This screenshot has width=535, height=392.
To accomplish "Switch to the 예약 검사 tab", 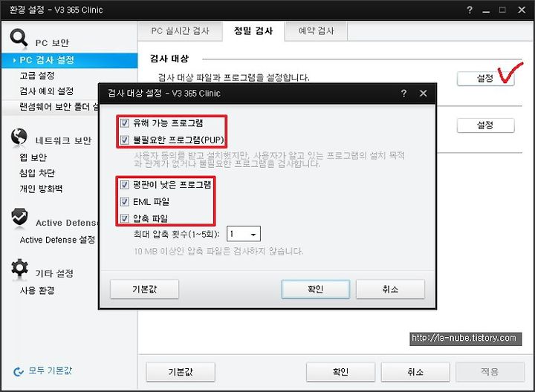I will point(317,31).
